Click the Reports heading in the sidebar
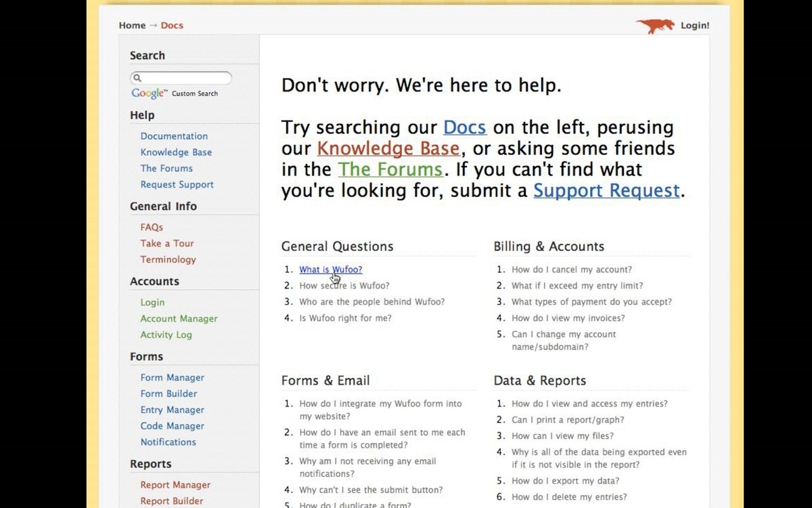Image resolution: width=812 pixels, height=508 pixels. coord(150,464)
